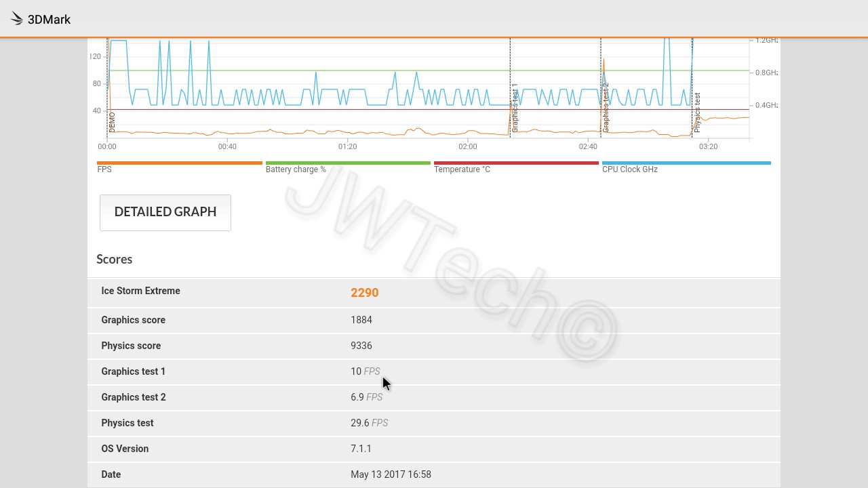Click the Scores section heading

(114, 260)
